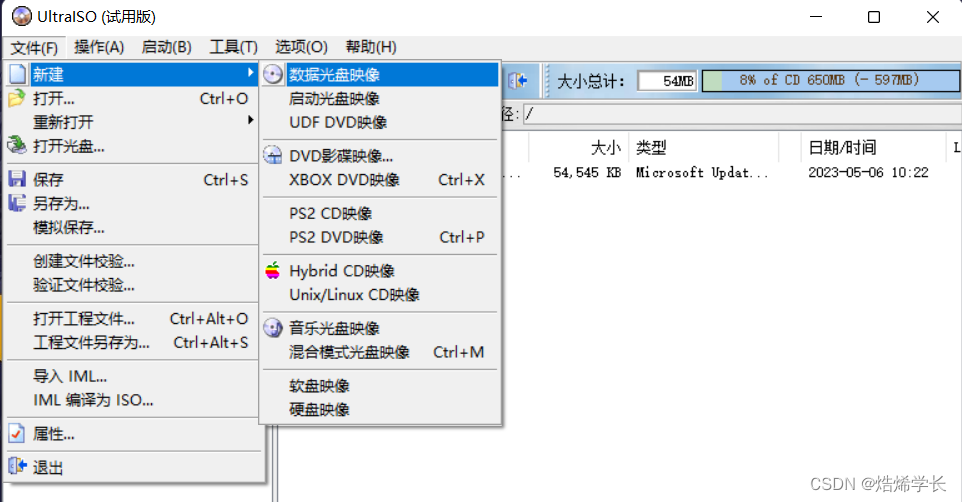This screenshot has width=962, height=502.
Task: Maximize the UltraISO window
Action: coord(874,17)
